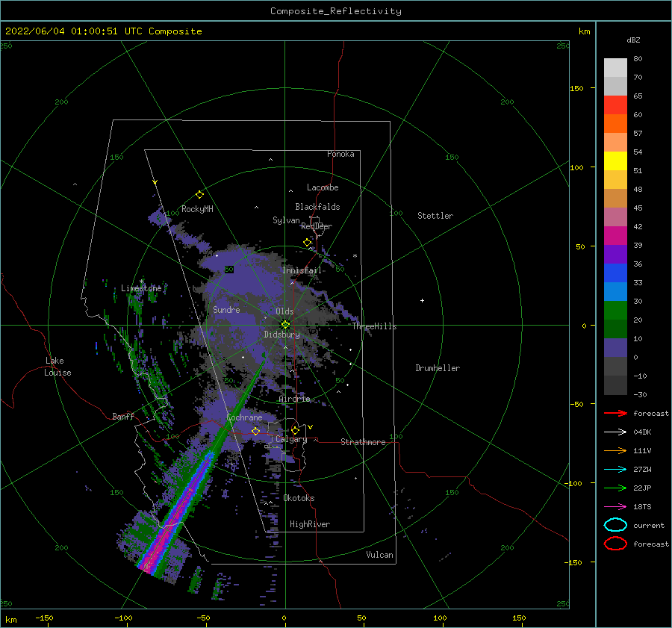Click the Cochrane label
The height and width of the screenshot is (628, 672).
point(244,417)
